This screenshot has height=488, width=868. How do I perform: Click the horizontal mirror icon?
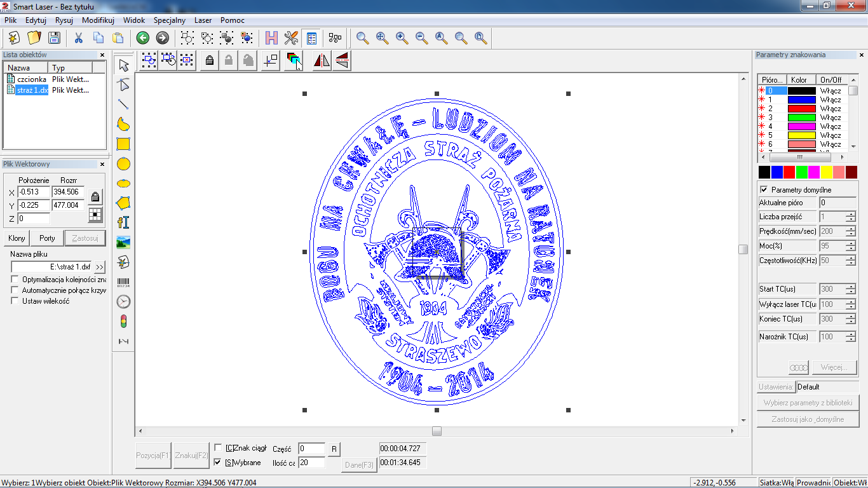coord(322,60)
